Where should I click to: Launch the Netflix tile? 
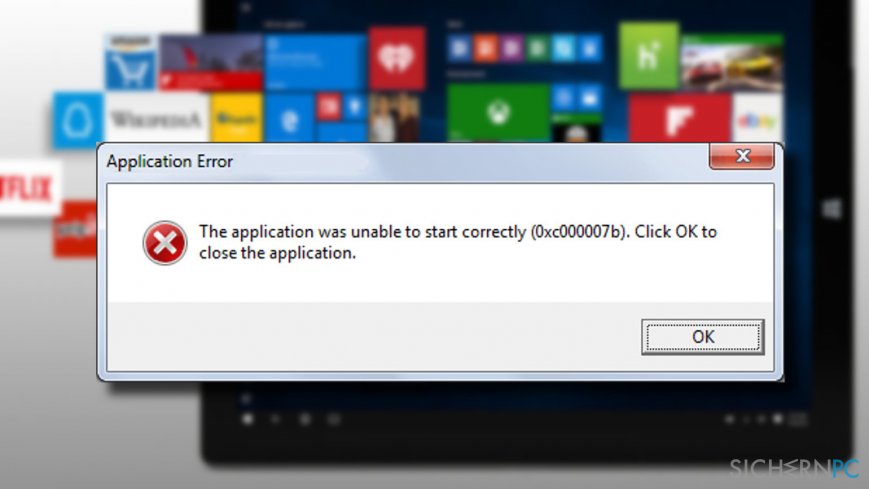[x=29, y=188]
